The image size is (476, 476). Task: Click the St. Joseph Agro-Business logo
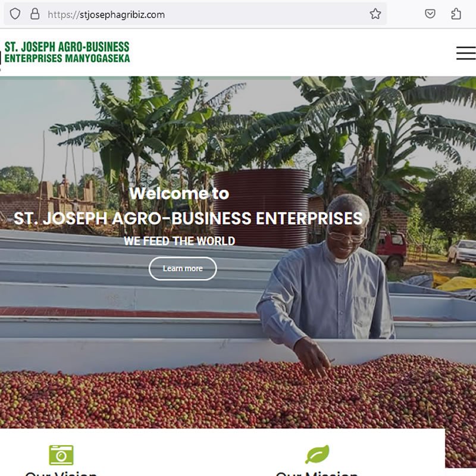67,52
